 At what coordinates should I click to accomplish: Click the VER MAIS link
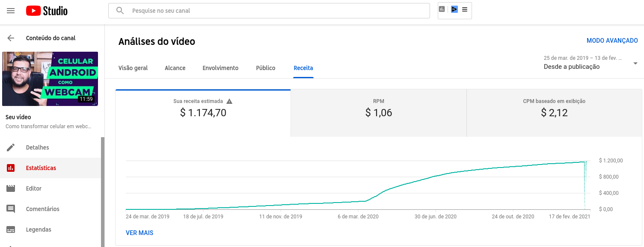139,233
